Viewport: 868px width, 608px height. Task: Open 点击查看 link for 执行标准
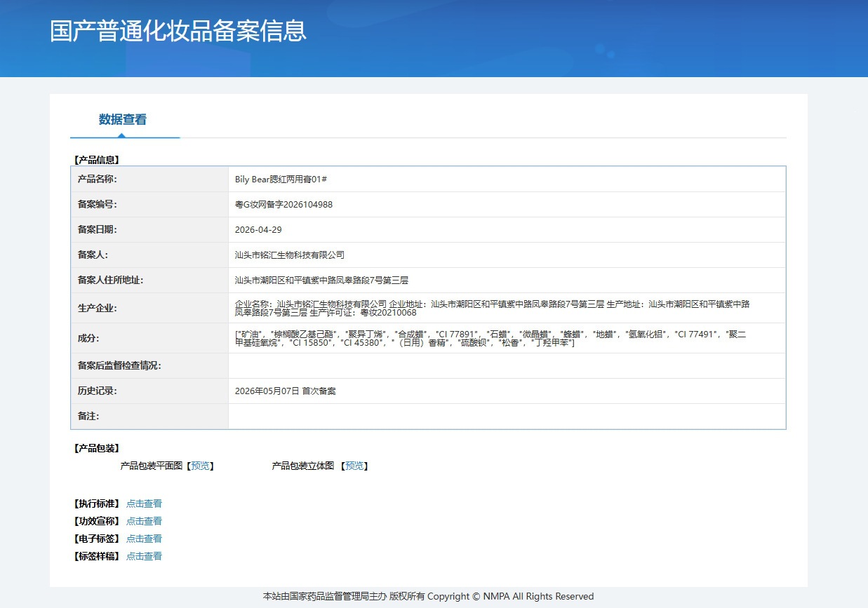pyautogui.click(x=144, y=504)
